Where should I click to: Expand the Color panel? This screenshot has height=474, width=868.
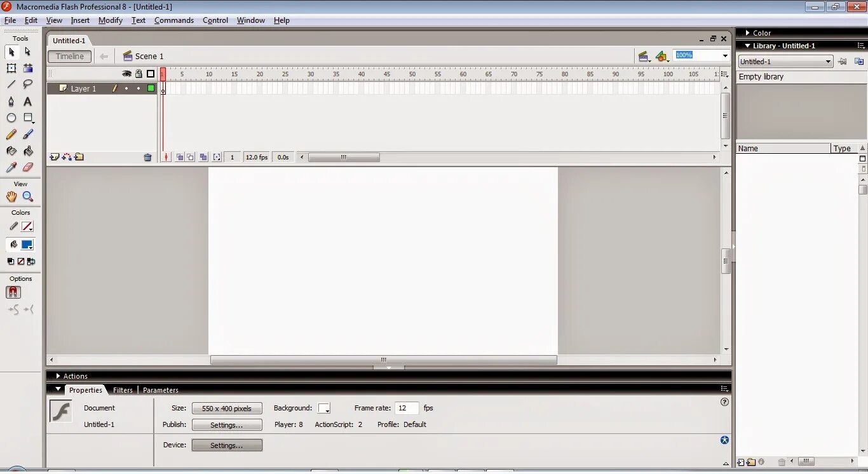point(747,33)
